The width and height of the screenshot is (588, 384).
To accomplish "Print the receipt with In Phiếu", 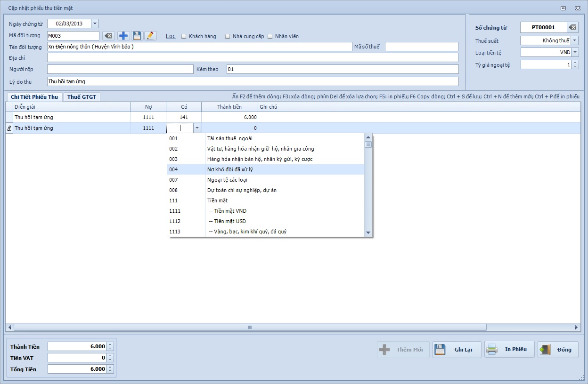I will (509, 350).
